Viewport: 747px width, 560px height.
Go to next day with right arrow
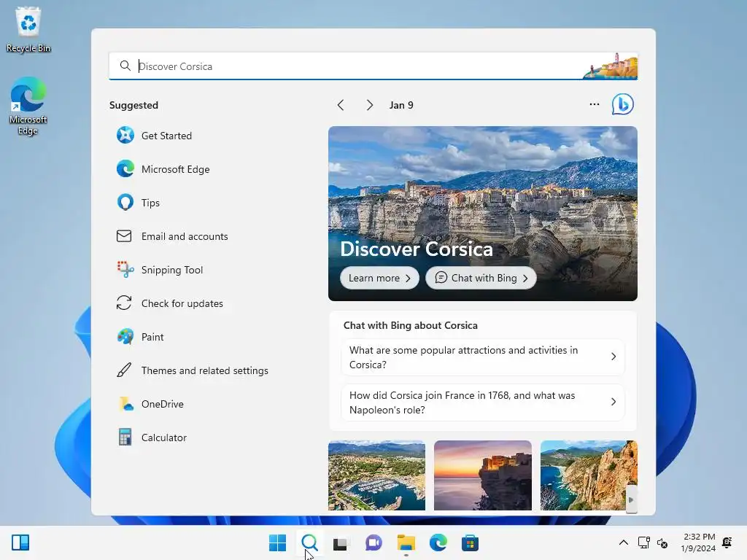[x=369, y=105]
